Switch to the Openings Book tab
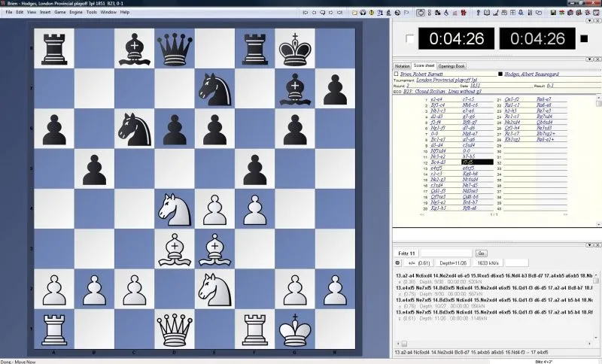602x364 pixels. (453, 66)
